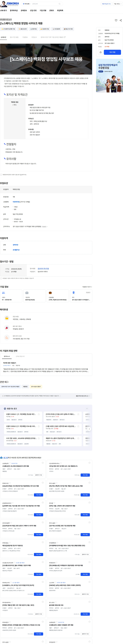Click the search magnifier icon in the search bar
The image size is (123, 644).
point(59,4)
